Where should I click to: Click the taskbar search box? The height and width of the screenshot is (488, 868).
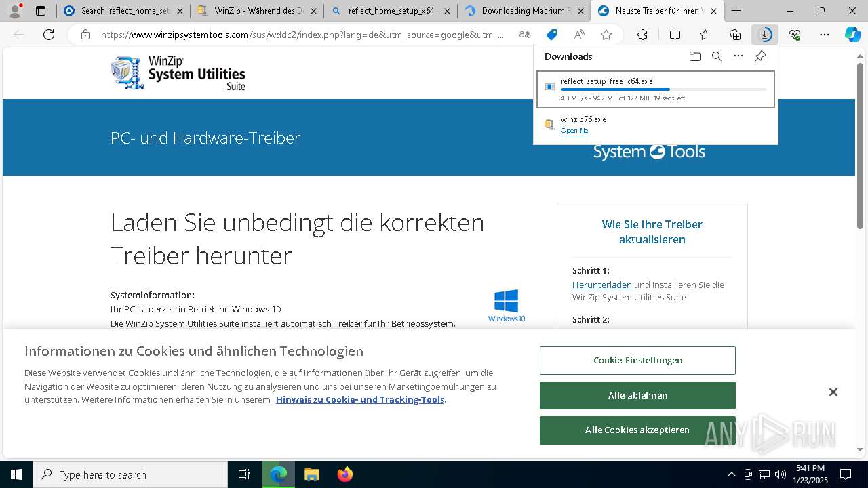130,474
